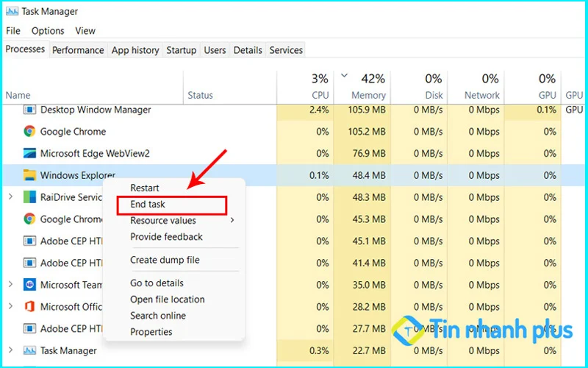Expand the Microsoft Teams process group
This screenshot has width=588, height=368.
click(x=10, y=284)
